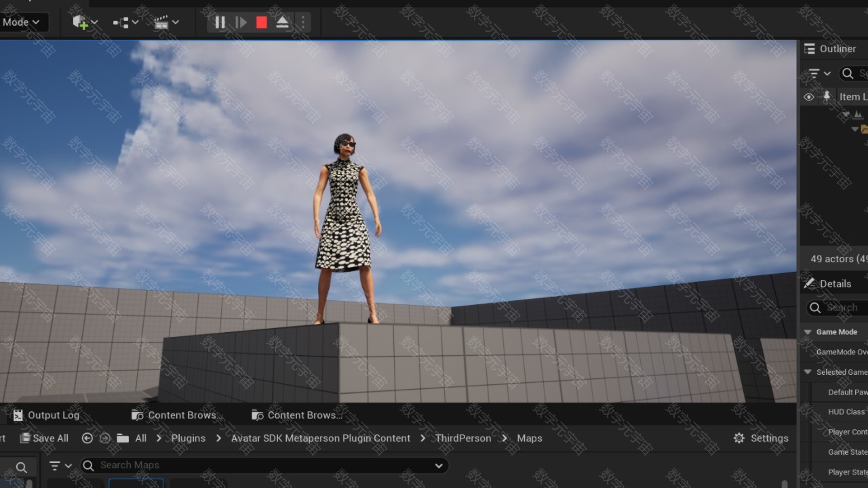Click the Outliner pin column icon
Screen dimensions: 868x488
tap(827, 97)
